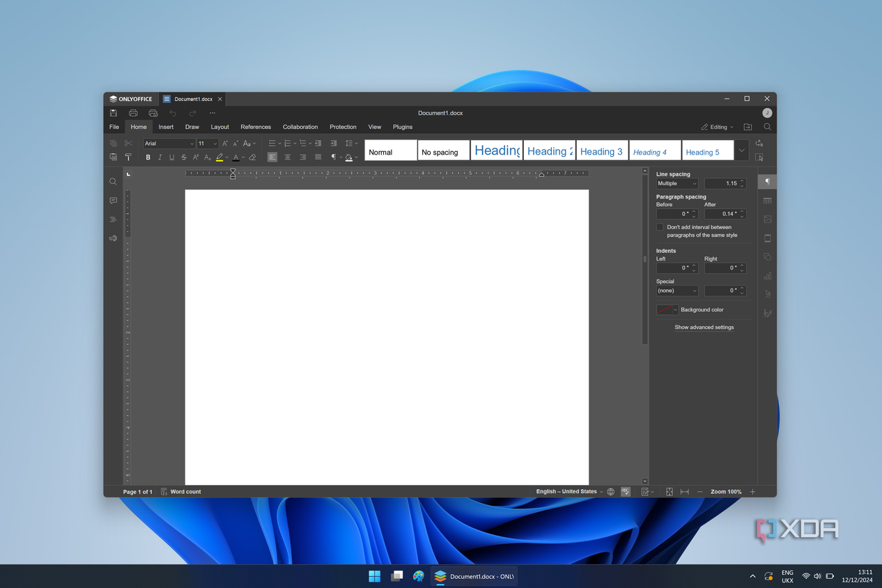Toggle Align right

click(x=303, y=157)
